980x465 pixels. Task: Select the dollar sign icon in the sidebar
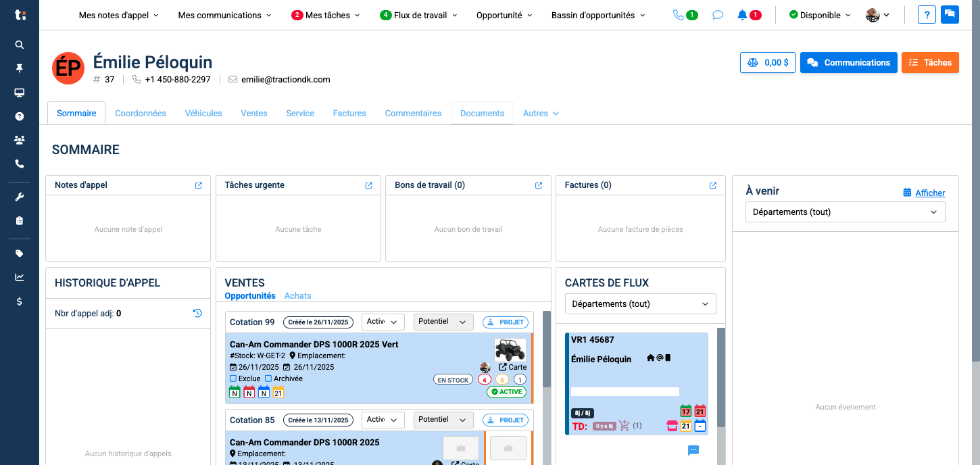click(19, 301)
